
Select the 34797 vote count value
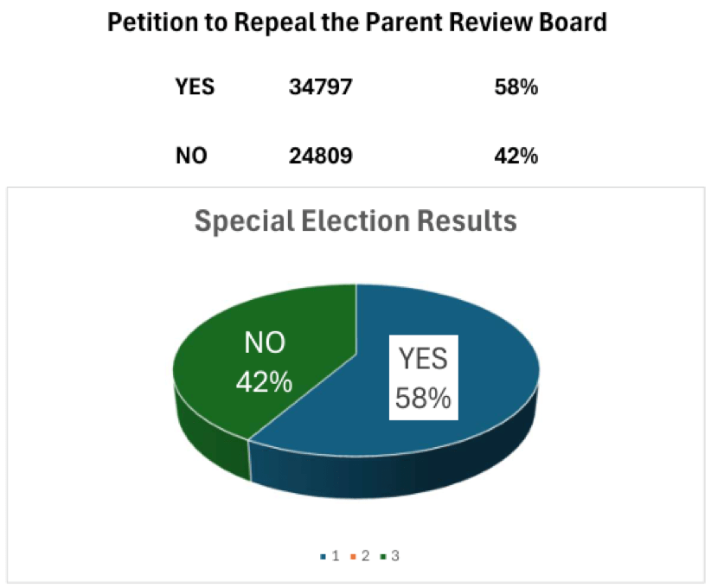321,87
